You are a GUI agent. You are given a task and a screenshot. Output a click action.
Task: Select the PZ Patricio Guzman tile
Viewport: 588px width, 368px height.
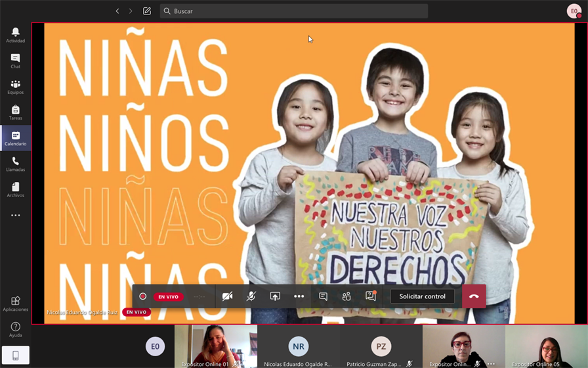click(x=381, y=346)
